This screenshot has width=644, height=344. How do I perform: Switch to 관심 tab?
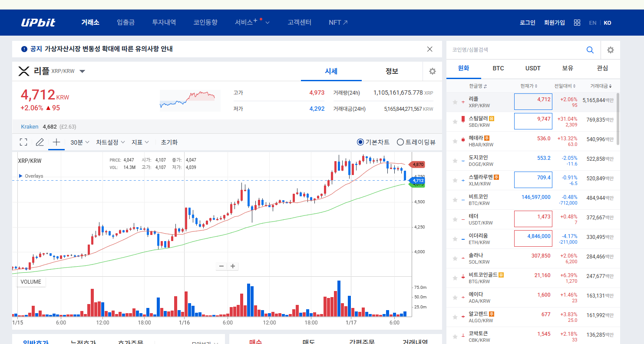(602, 68)
